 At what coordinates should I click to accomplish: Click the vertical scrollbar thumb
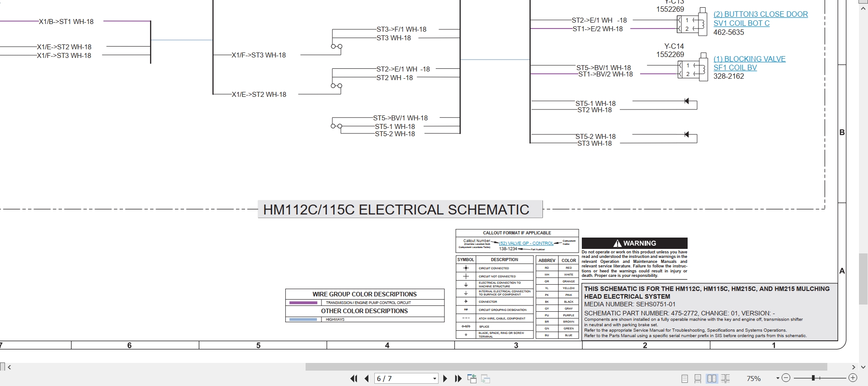pyautogui.click(x=863, y=279)
